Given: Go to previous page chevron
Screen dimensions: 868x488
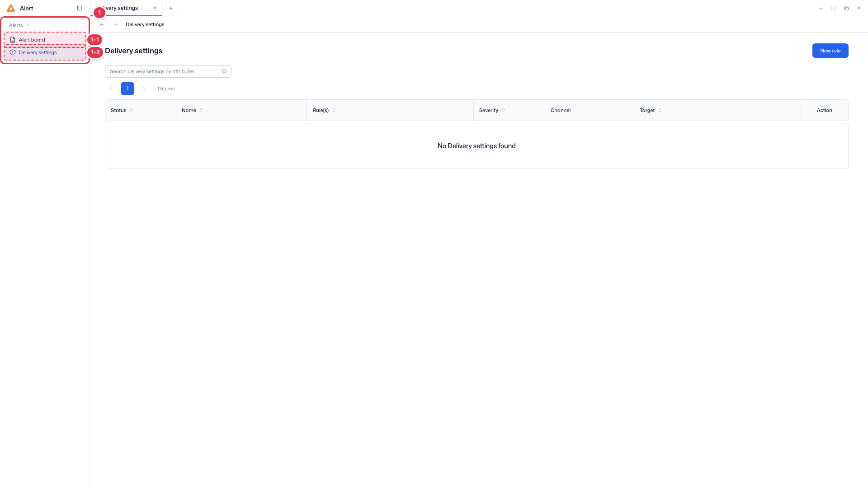Looking at the screenshot, I should (x=111, y=89).
